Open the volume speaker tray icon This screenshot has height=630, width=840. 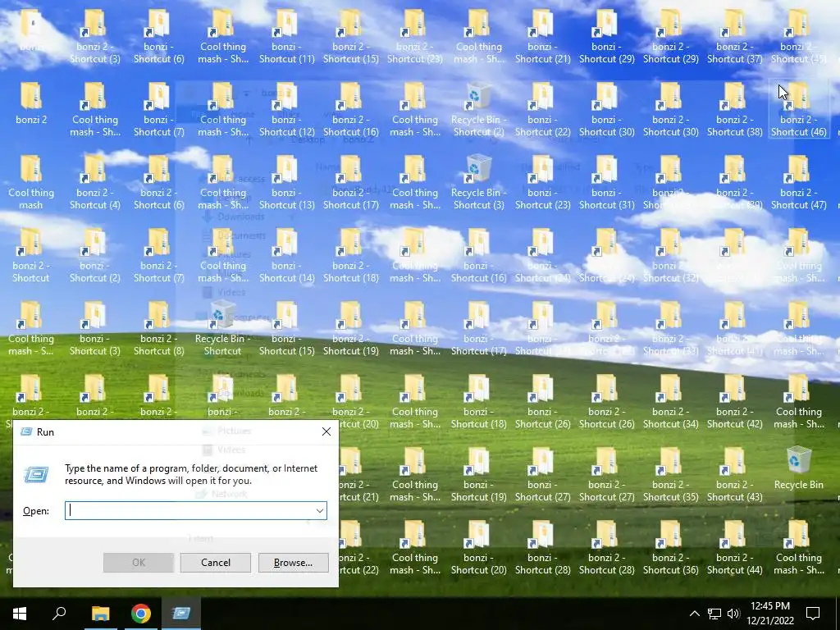point(733,614)
